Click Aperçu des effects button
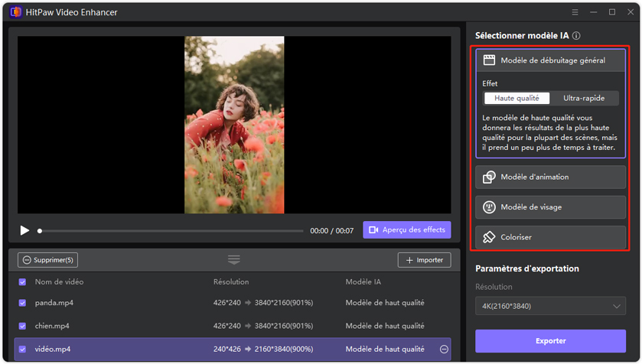The width and height of the screenshot is (642, 364). coord(407,230)
